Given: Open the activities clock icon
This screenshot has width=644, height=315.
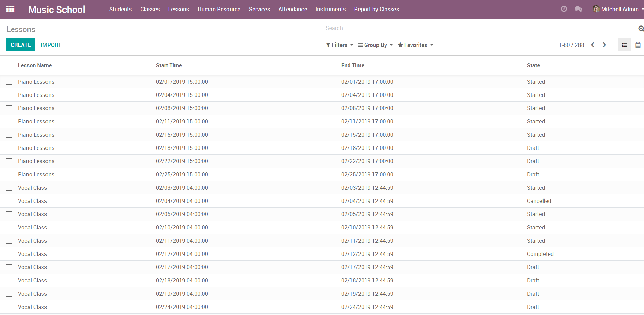Looking at the screenshot, I should (x=564, y=9).
